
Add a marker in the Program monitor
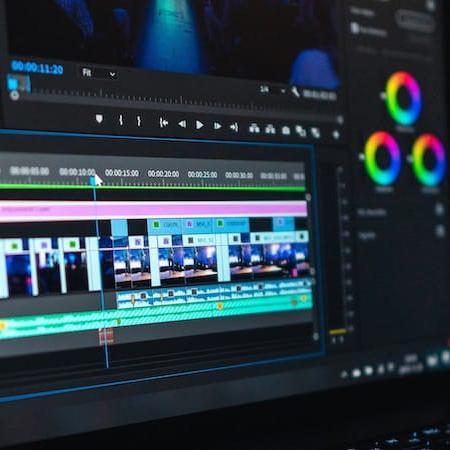coord(99,119)
